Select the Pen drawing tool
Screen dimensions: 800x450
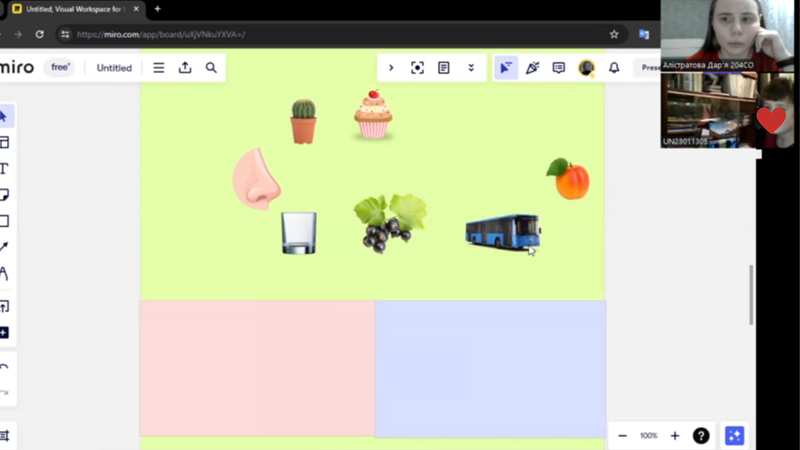[x=4, y=273]
